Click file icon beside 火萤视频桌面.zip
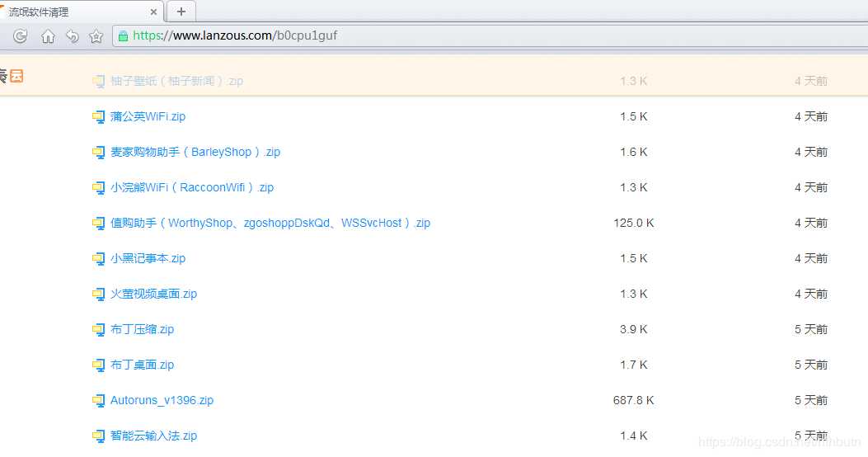This screenshot has height=457, width=868. 99,294
